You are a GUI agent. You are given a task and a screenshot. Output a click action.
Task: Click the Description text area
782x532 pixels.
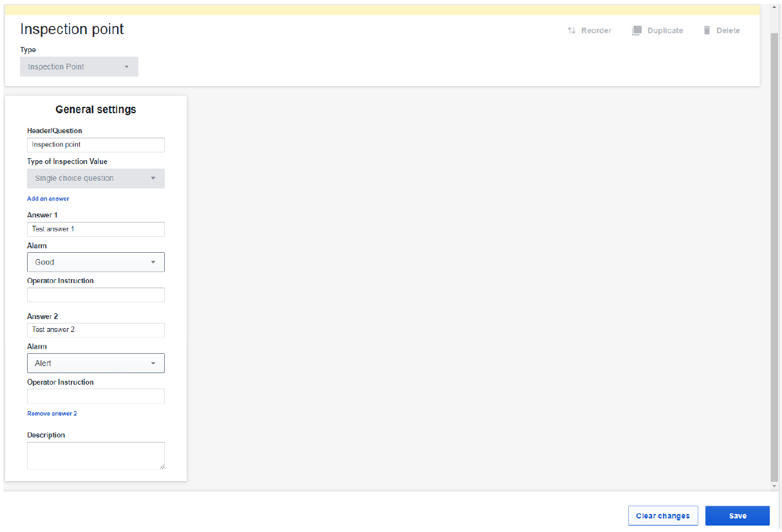pyautogui.click(x=96, y=455)
